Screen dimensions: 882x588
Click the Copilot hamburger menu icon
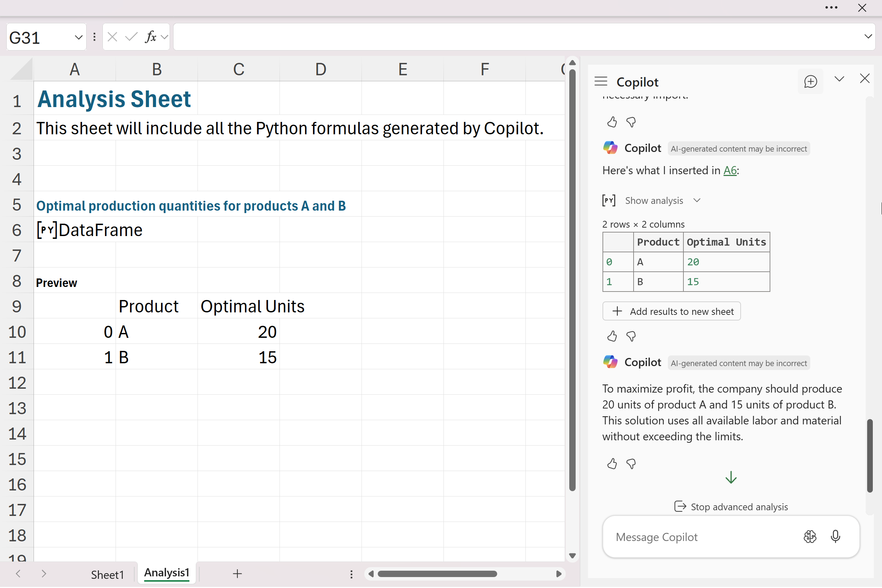(600, 81)
